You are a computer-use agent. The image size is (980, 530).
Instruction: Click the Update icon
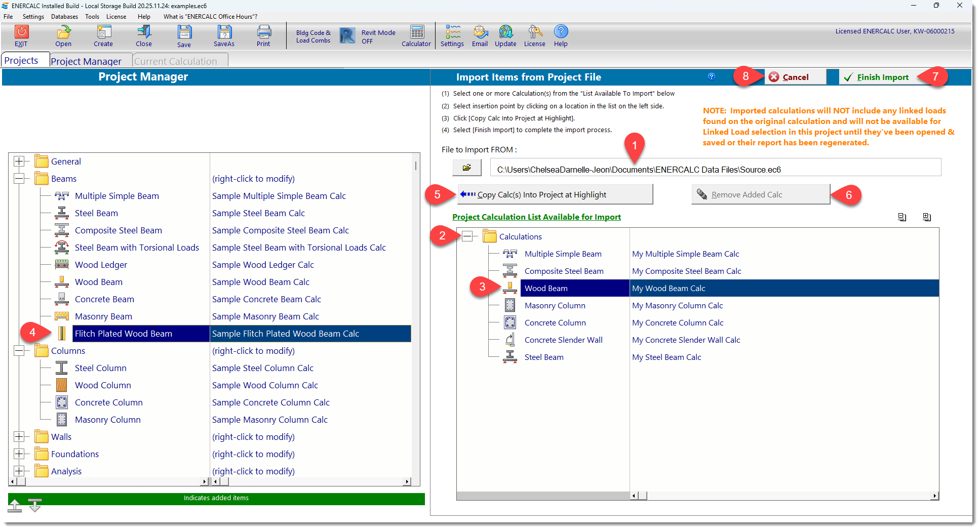point(505,35)
